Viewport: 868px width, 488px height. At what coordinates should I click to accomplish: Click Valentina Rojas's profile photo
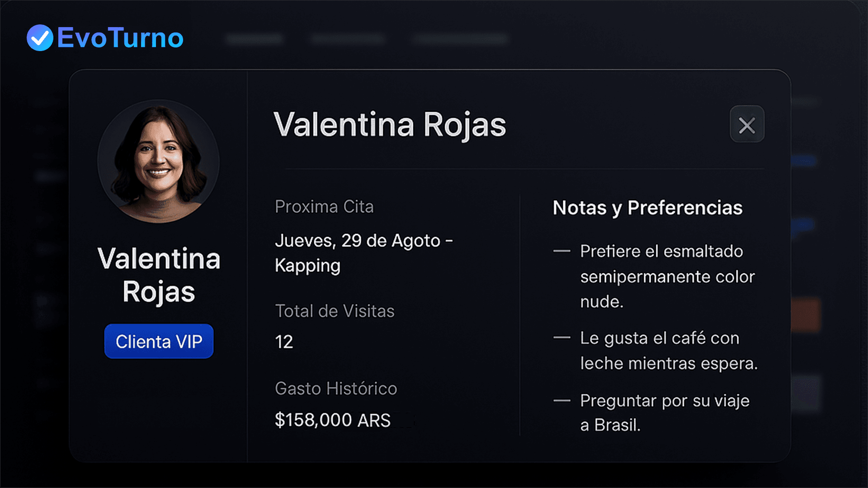pos(159,162)
